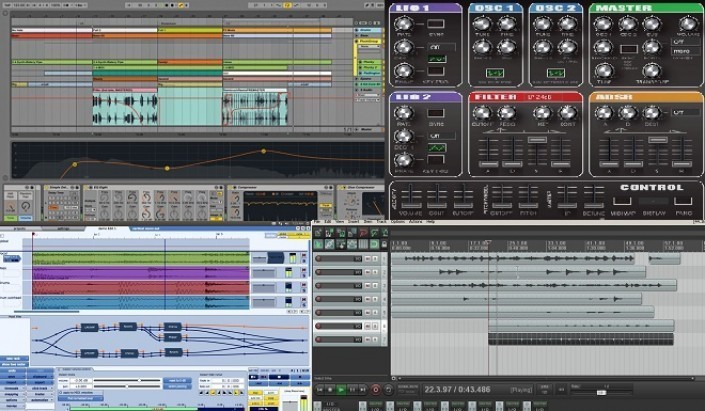Toggle the snap icon in Reaper toolbar
Viewport: 705px width, 411px height.
click(375, 244)
